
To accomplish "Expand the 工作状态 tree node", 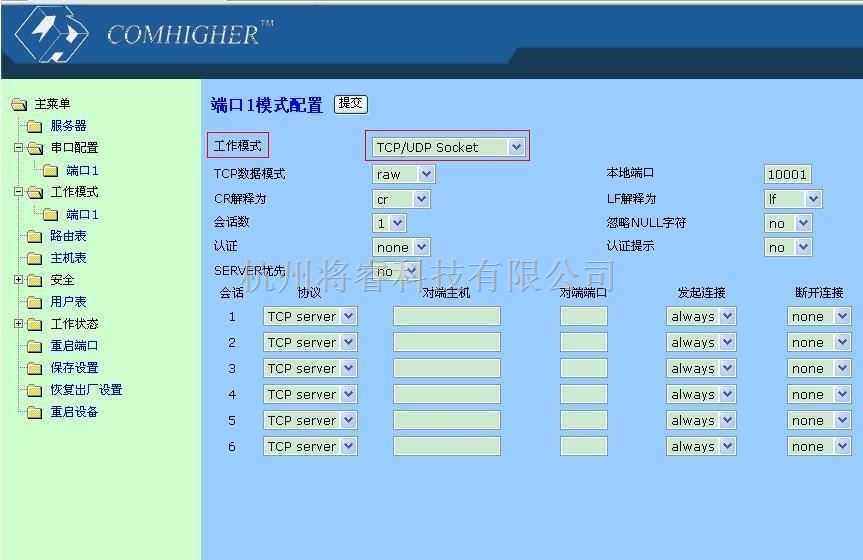I will pos(18,324).
